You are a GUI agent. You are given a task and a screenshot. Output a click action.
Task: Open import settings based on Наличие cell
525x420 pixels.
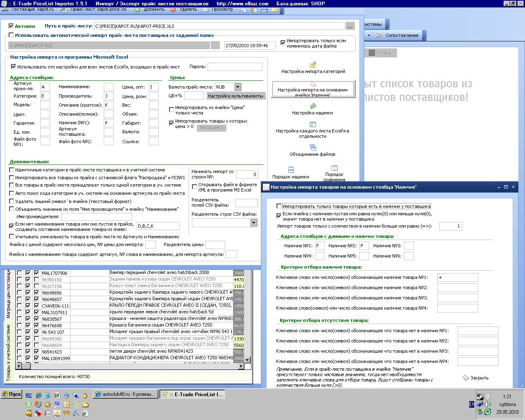(x=313, y=89)
